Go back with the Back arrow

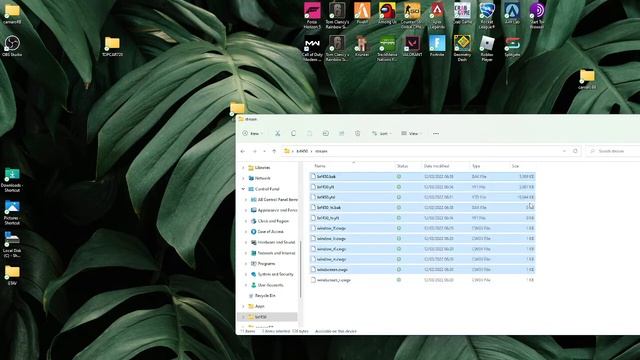point(243,151)
